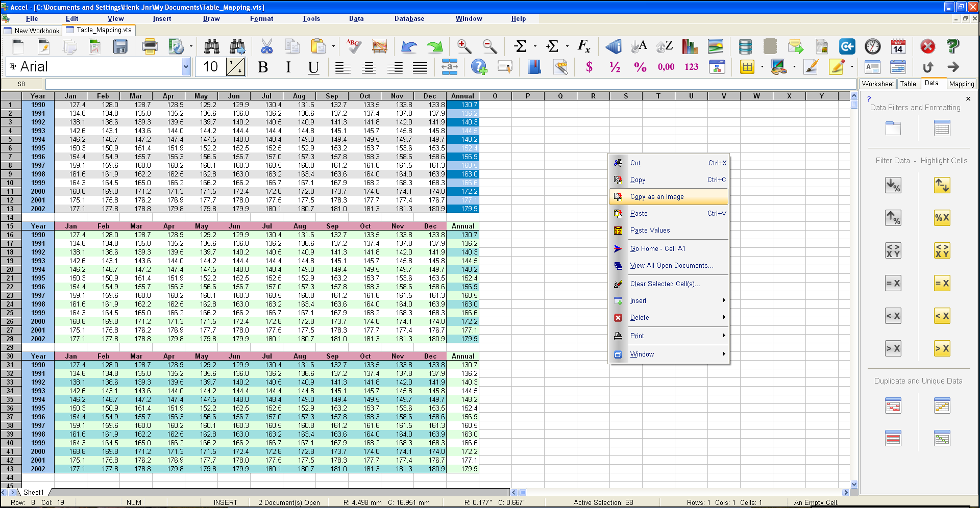
Task: Select Paste Values in the context menu
Action: 650,230
